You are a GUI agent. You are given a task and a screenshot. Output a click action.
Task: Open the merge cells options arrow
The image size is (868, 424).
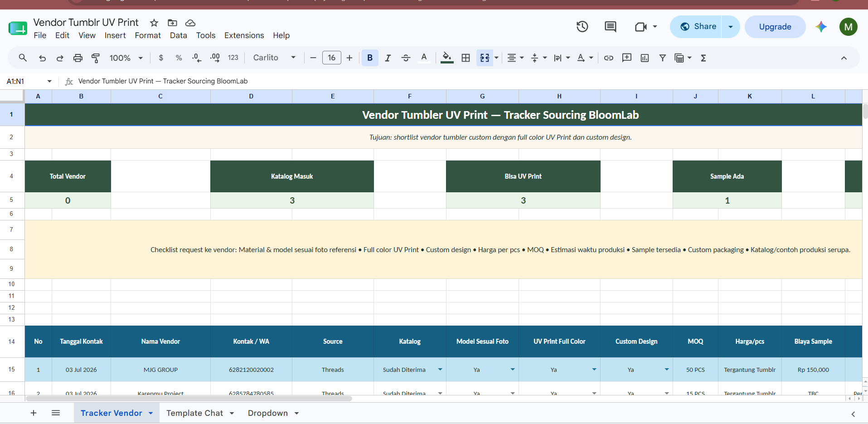click(x=497, y=58)
